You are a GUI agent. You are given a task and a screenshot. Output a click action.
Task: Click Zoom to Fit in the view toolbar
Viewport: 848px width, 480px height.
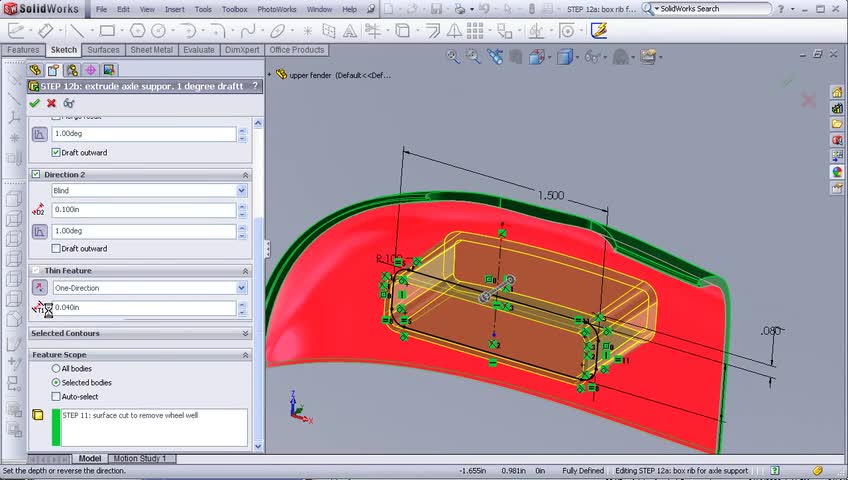click(x=453, y=56)
